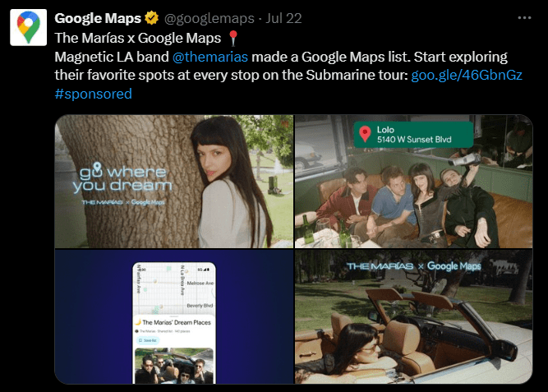Click the moon icon by Dream Places title
The height and width of the screenshot is (392, 548).
(x=138, y=322)
